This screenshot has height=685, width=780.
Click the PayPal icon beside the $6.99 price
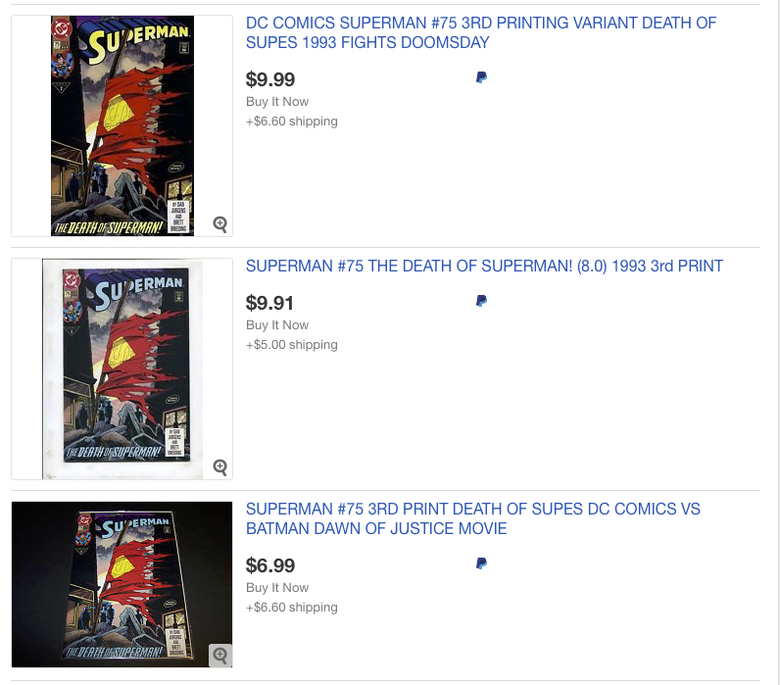pyautogui.click(x=481, y=564)
